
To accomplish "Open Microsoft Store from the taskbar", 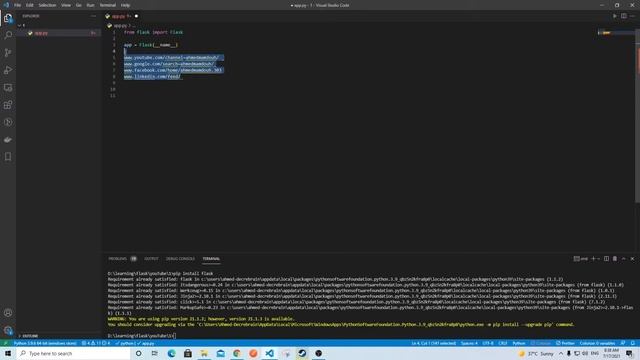I will pos(188,353).
